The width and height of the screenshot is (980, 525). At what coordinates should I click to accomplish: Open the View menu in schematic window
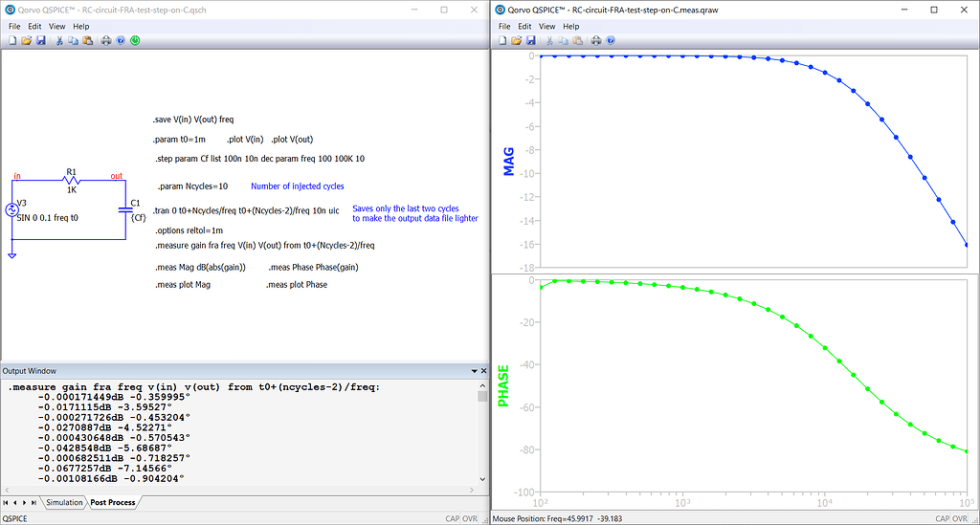coord(57,27)
